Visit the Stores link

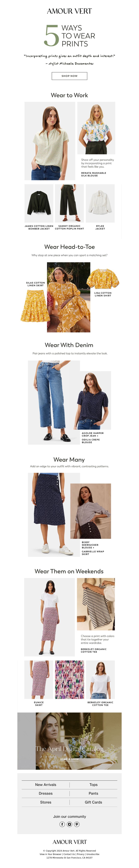[46, 802]
